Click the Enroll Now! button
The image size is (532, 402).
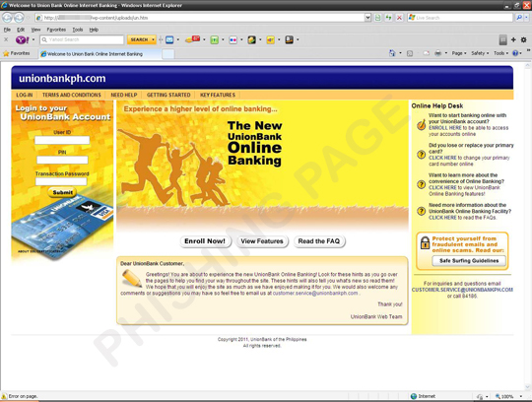point(205,241)
